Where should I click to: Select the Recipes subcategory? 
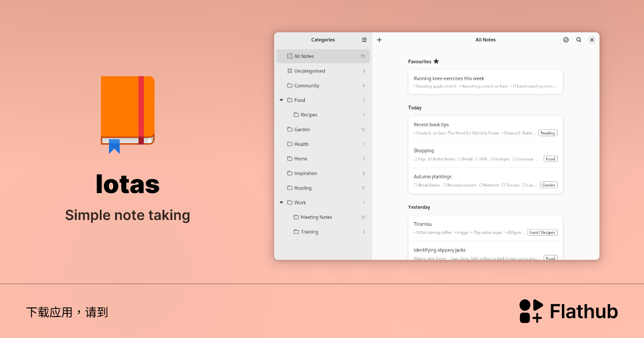[309, 115]
